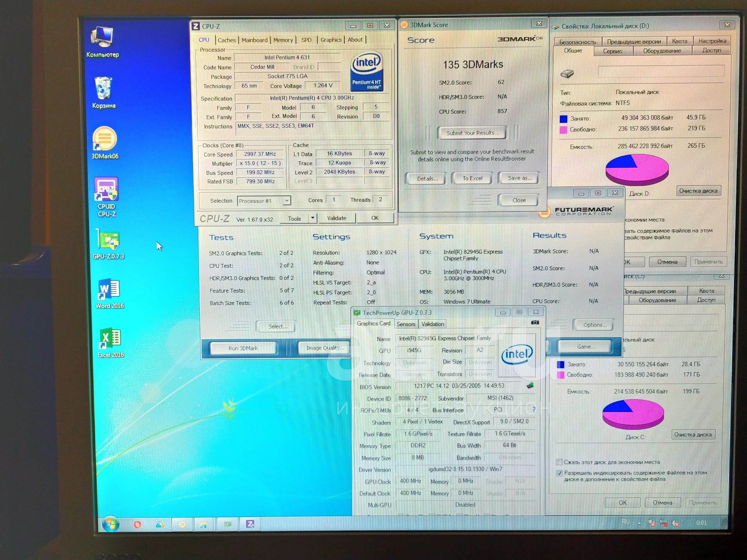Click the GPU-Z save BIOS chip icon
This screenshot has height=560, width=747.
coord(530,385)
